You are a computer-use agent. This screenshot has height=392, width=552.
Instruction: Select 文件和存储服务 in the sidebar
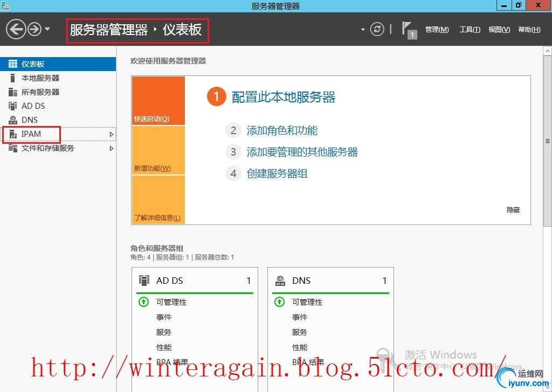tap(58, 148)
